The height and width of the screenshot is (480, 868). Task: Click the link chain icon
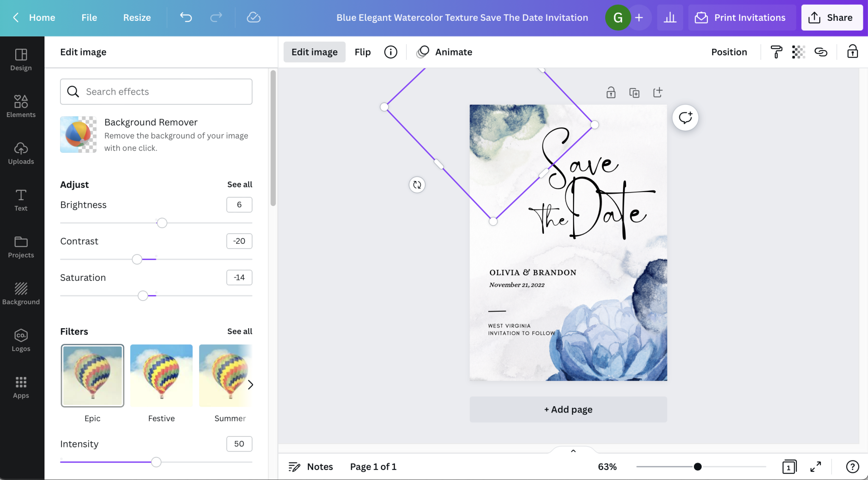pos(821,52)
